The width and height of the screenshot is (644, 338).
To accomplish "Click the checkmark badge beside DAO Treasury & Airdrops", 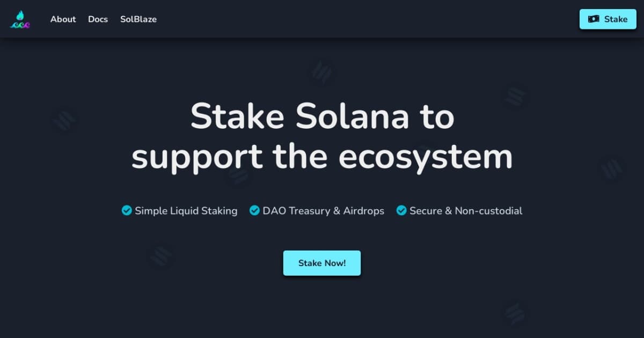I will point(254,211).
